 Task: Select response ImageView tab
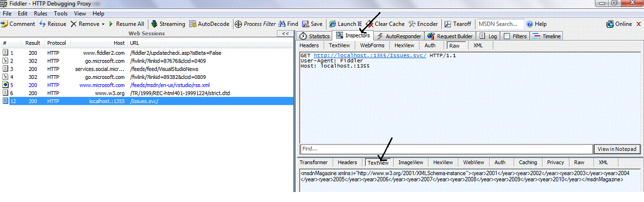[x=410, y=163]
